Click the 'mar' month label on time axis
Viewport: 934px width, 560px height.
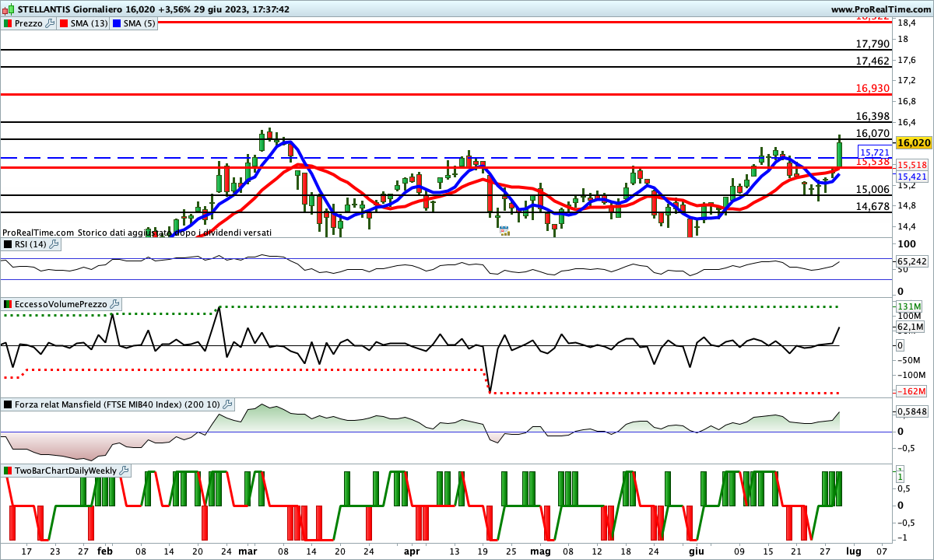click(x=248, y=551)
